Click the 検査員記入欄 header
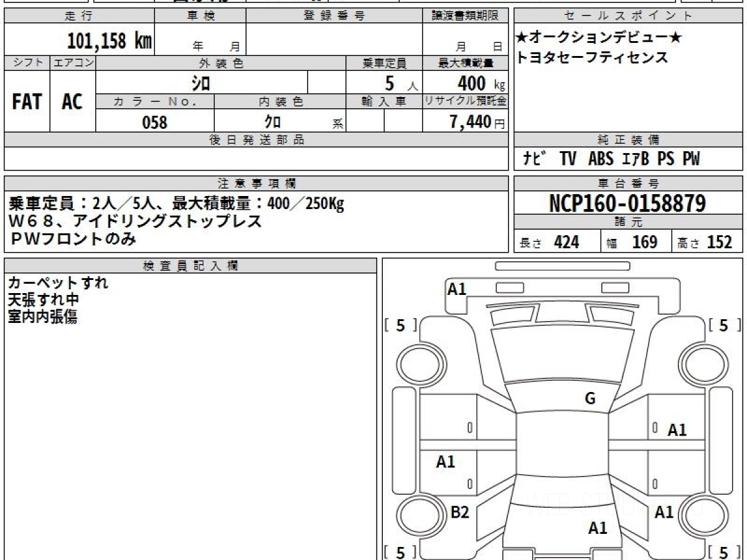The height and width of the screenshot is (560, 747). pyautogui.click(x=190, y=265)
